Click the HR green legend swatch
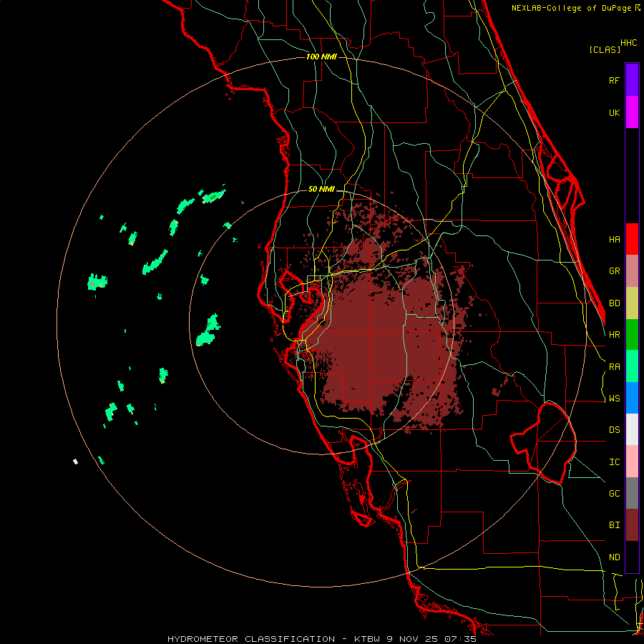This screenshot has width=644, height=644. (x=632, y=335)
